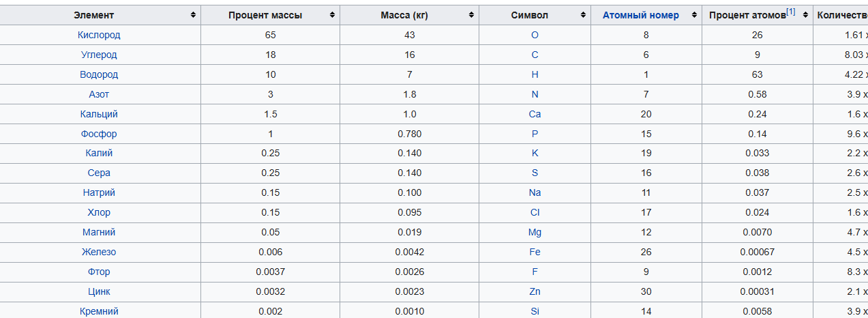Sort by Процент массы sort arrows
Screen dimensions: 868x318
[x=332, y=15]
